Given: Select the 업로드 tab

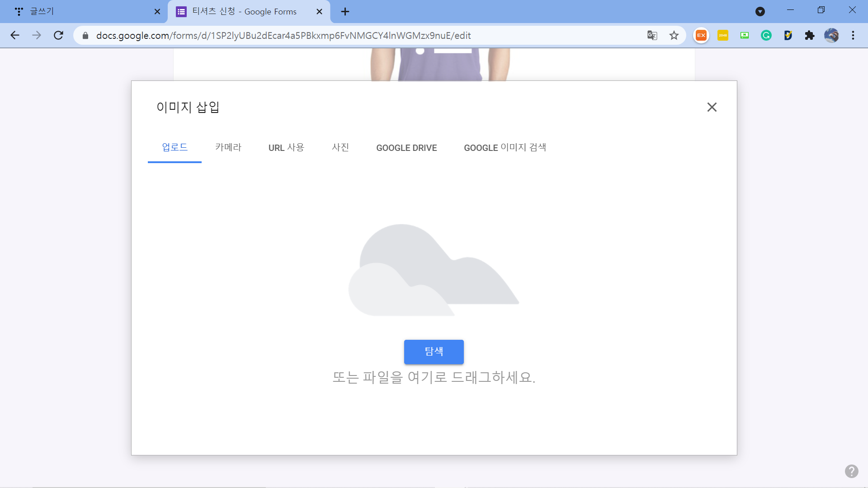Looking at the screenshot, I should [175, 148].
